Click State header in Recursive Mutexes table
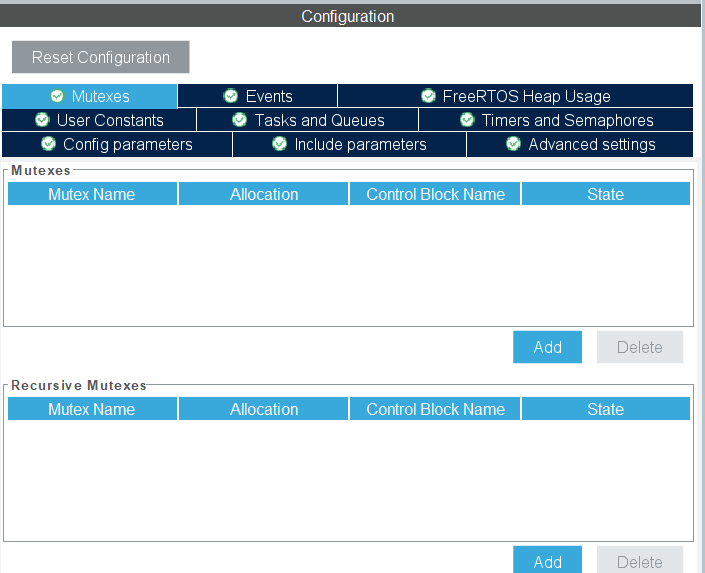This screenshot has height=573, width=705. (606, 409)
